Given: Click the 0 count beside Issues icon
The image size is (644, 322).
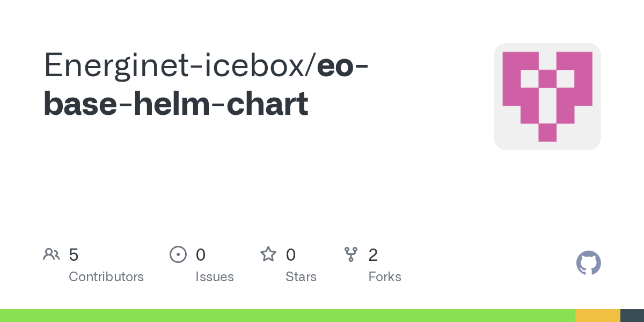Looking at the screenshot, I should [x=201, y=255].
